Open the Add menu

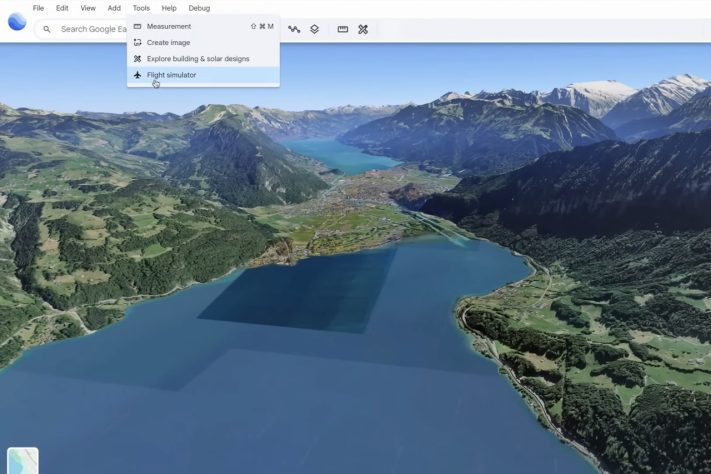pyautogui.click(x=114, y=8)
